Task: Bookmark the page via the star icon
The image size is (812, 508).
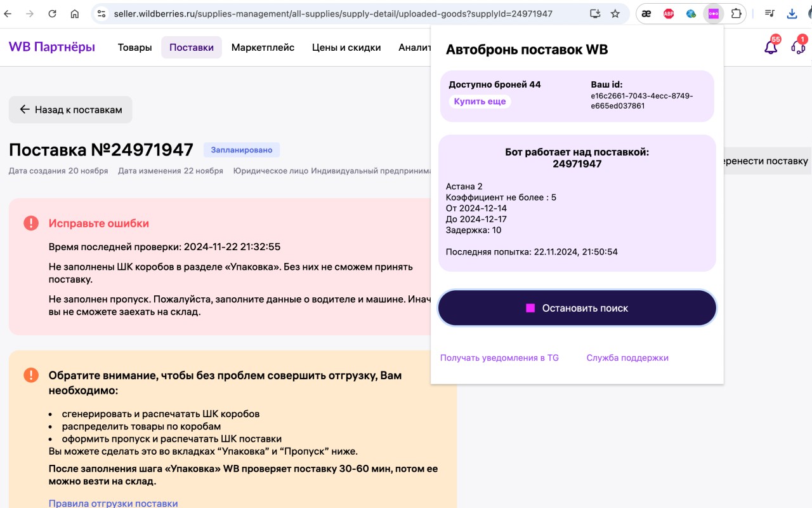Action: pyautogui.click(x=615, y=12)
